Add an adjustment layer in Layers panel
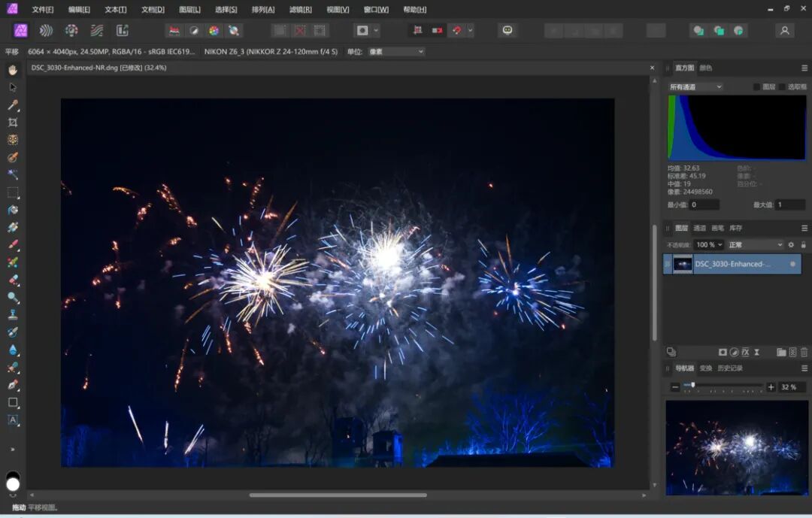The image size is (812, 518). coord(734,353)
